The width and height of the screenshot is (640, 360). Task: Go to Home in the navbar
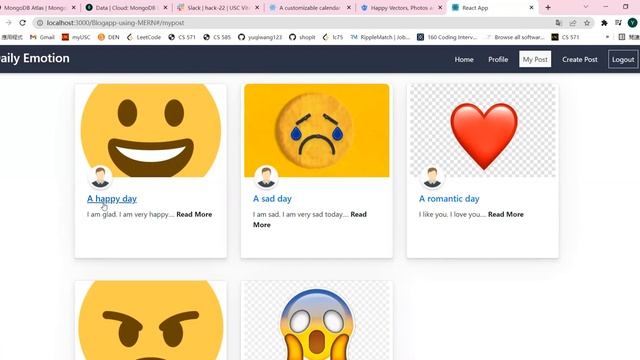pos(464,59)
